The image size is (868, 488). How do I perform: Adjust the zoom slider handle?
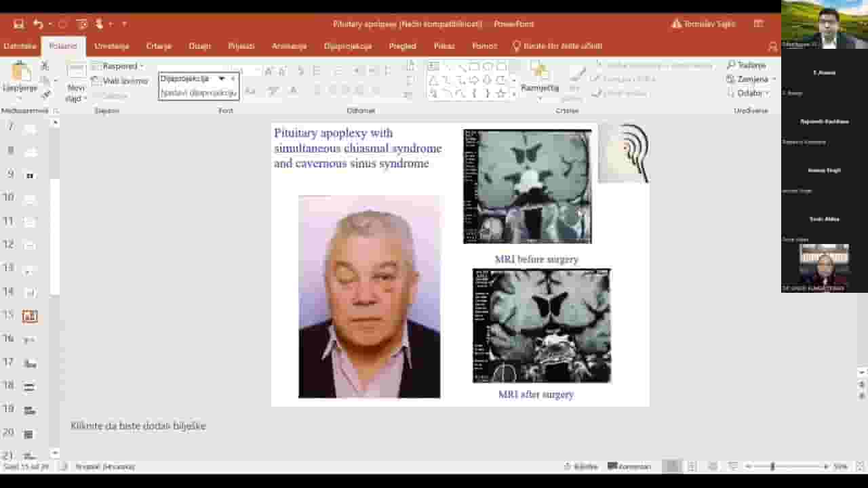tap(772, 466)
